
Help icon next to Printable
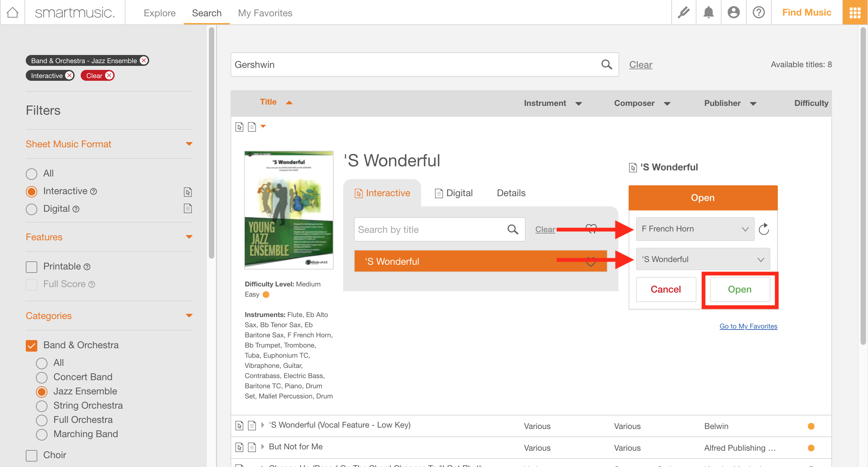coord(87,267)
